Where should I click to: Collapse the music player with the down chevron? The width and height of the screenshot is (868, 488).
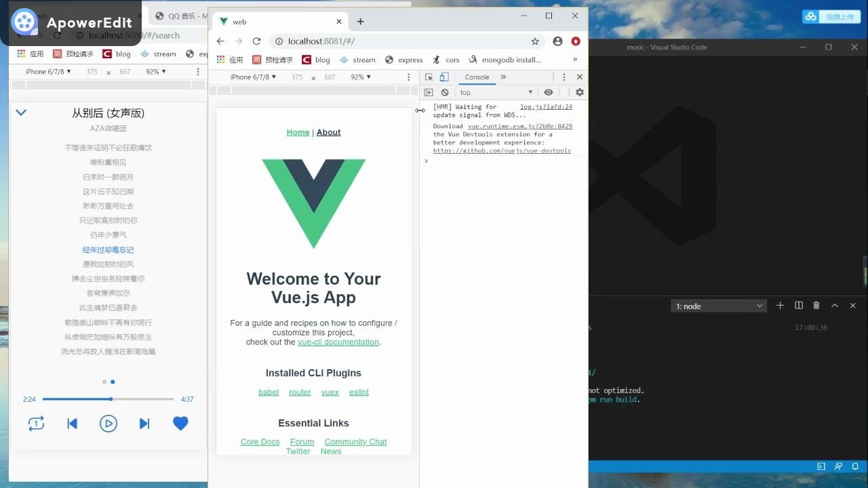tap(21, 113)
